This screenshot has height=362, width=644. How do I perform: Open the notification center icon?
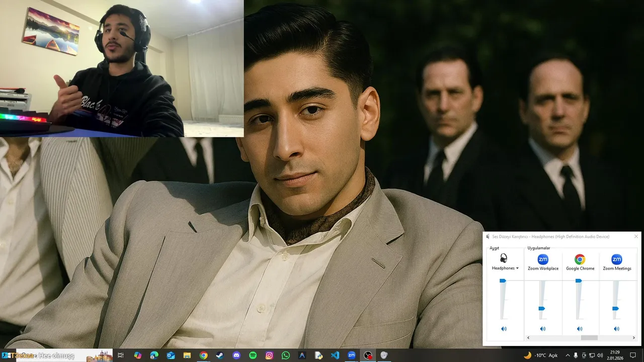633,355
